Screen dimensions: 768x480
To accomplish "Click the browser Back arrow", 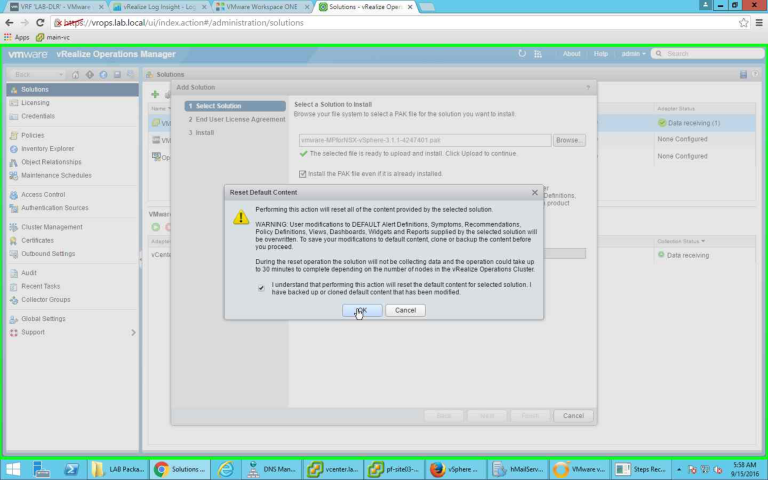I will click(x=9, y=23).
